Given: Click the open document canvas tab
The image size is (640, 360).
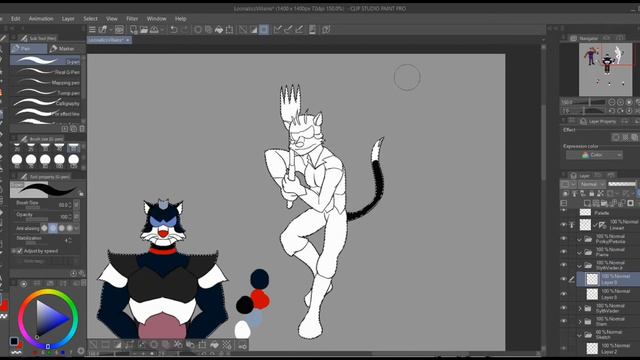Looking at the screenshot, I should tap(109, 40).
